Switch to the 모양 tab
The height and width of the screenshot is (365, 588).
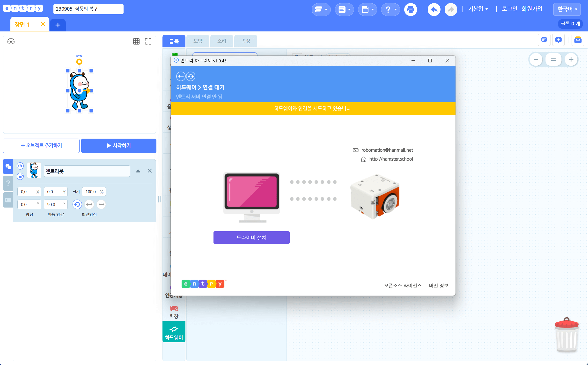(x=198, y=41)
